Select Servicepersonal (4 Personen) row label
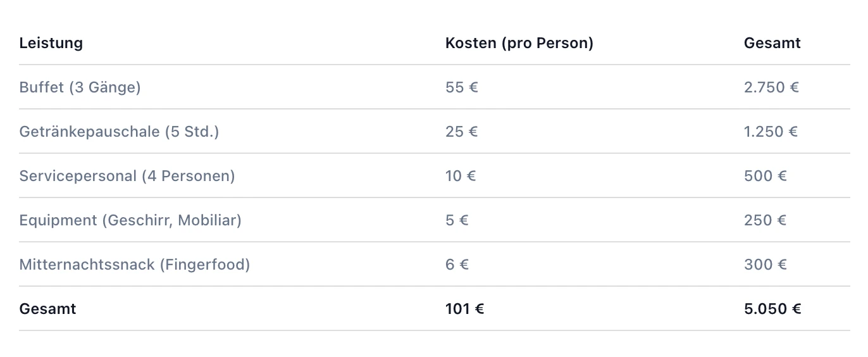 pos(127,176)
